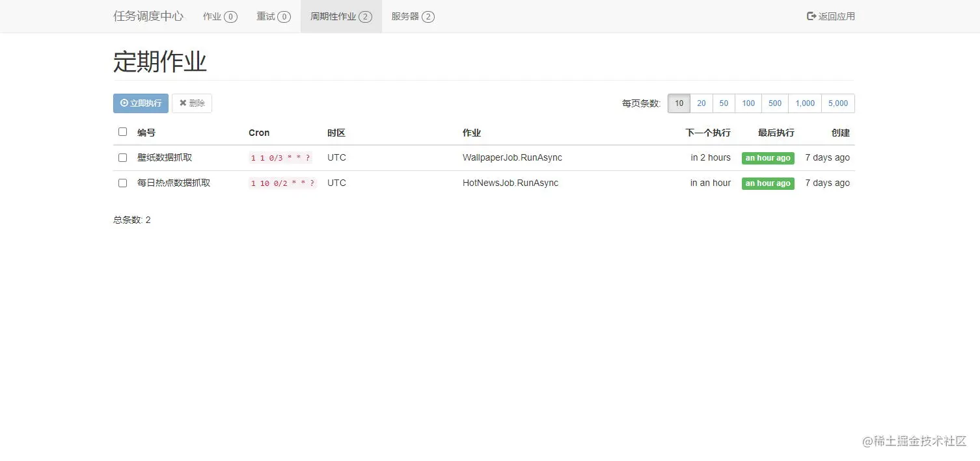980x461 pixels.
Task: Click the 返回应用 link
Action: [x=831, y=16]
